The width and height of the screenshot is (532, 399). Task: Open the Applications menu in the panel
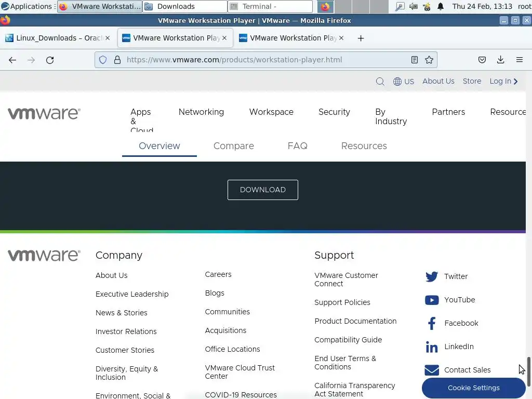click(27, 6)
